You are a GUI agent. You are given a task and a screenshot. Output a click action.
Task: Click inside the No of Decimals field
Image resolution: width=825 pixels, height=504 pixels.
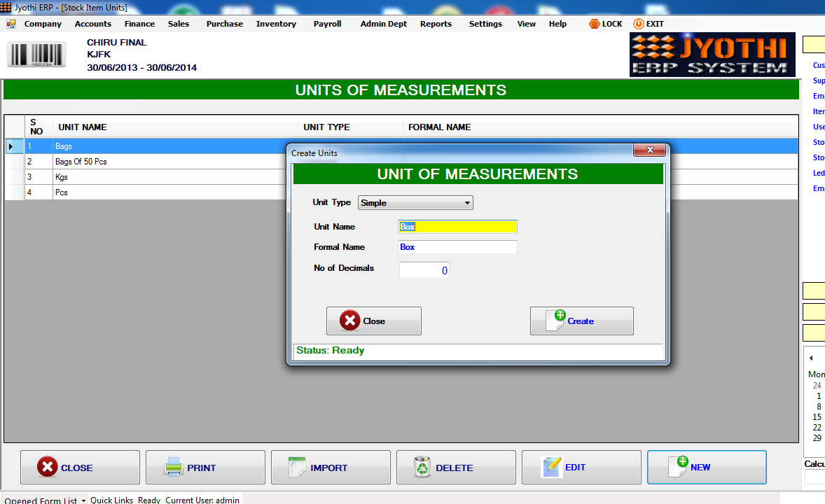coord(424,268)
